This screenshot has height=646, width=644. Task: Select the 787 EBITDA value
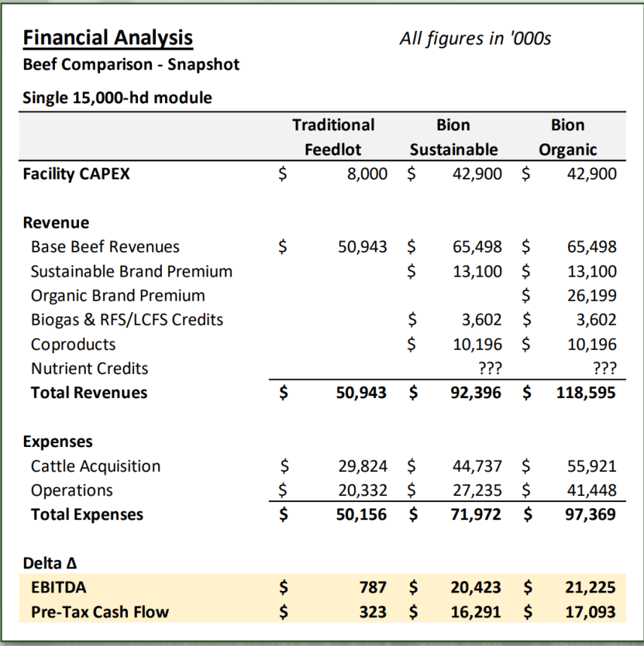pyautogui.click(x=373, y=587)
